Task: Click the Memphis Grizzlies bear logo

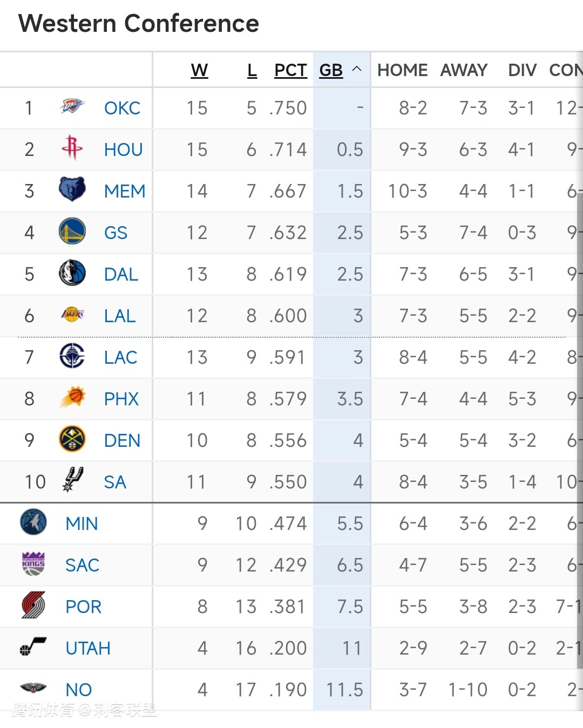Action: point(72,190)
